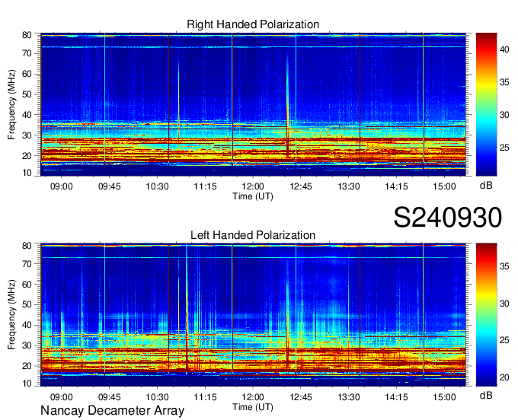Click the 12:45 tick of top plot
Viewport: 518px width, 420px height.
point(301,186)
